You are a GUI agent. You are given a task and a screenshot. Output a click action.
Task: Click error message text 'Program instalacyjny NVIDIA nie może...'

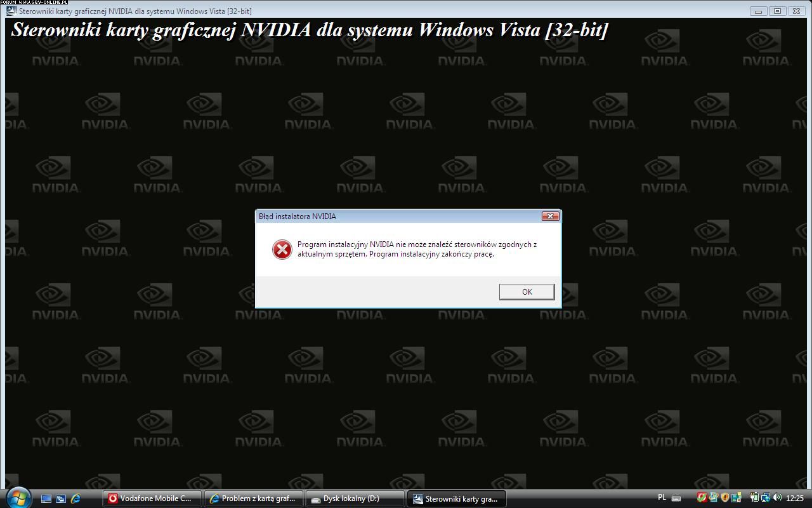point(417,249)
